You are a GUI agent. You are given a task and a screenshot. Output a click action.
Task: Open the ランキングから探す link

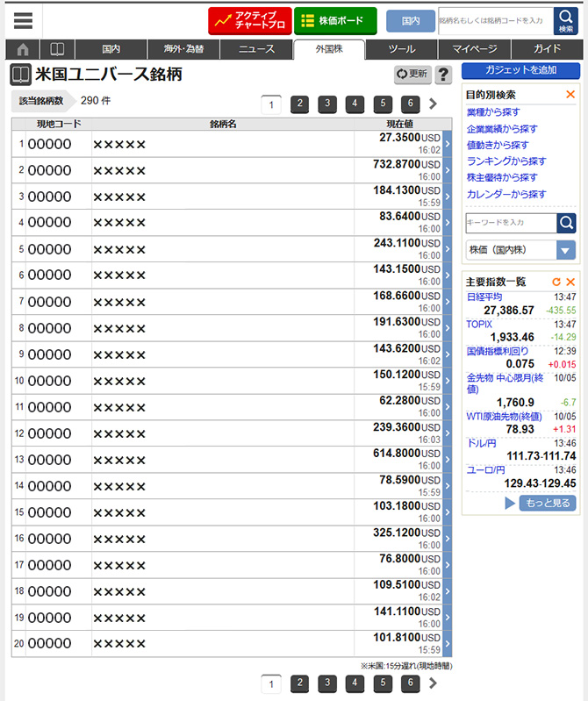coord(506,161)
